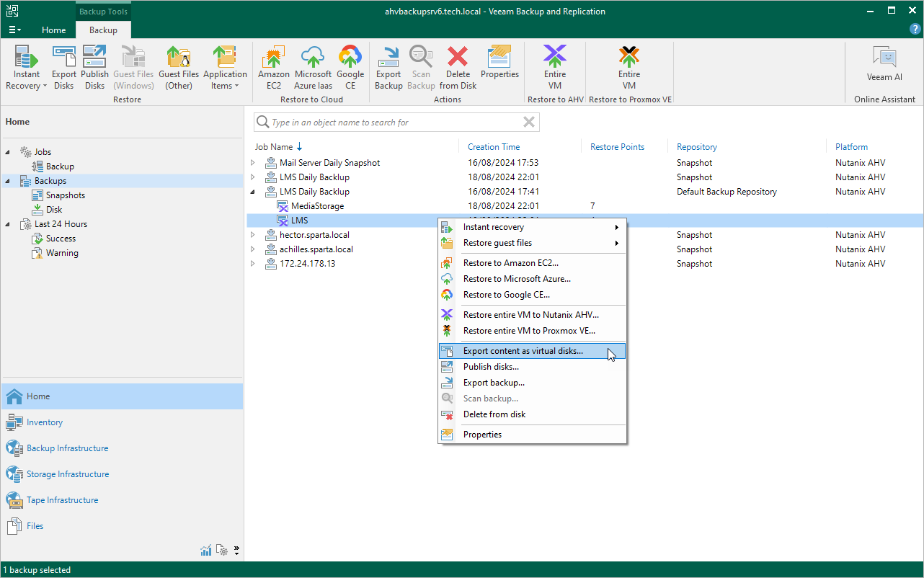Select Restore entire VM to Nutanix AHV
The image size is (924, 578).
pyautogui.click(x=530, y=315)
